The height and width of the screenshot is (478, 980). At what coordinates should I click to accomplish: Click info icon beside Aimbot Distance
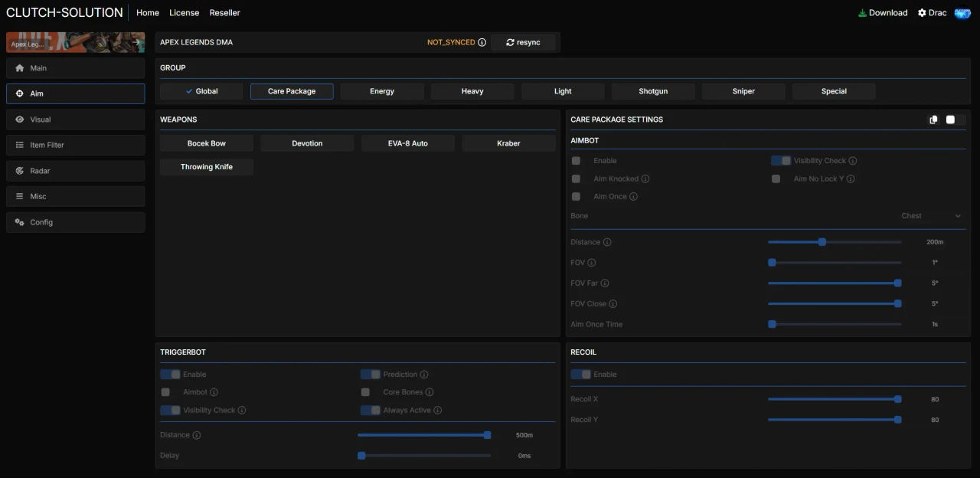[x=607, y=242]
